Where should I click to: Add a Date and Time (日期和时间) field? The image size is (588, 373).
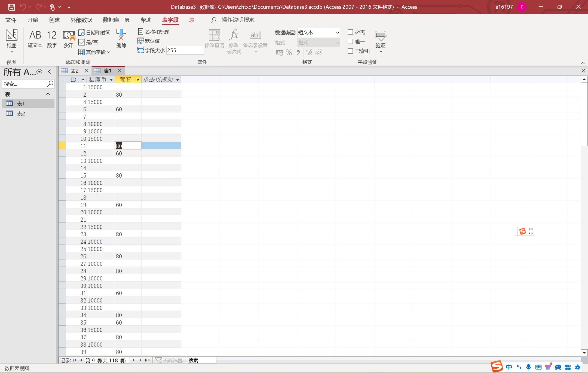click(94, 33)
